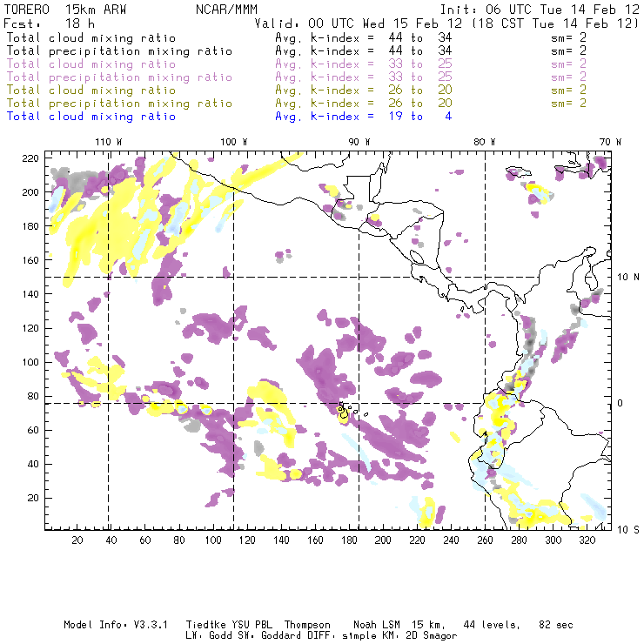Click the '100' vertical axis tick label
Image resolution: width=644 pixels, height=644 pixels.
[x=30, y=362]
